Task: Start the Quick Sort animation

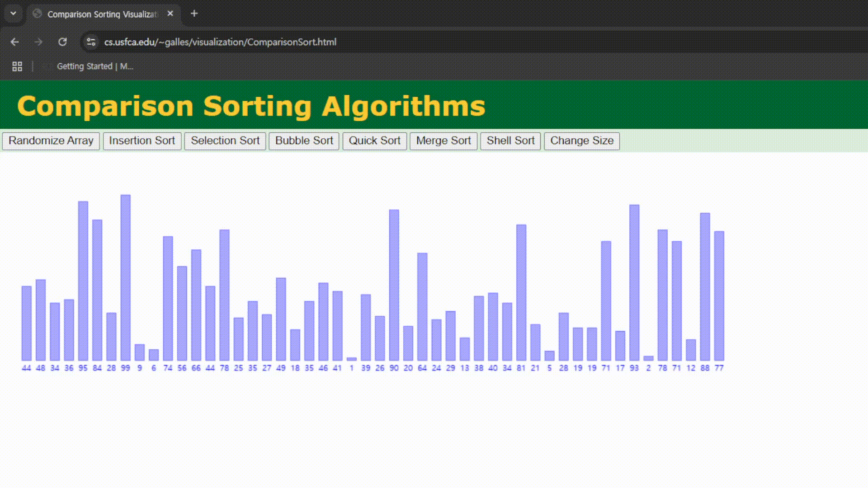Action: 374,141
